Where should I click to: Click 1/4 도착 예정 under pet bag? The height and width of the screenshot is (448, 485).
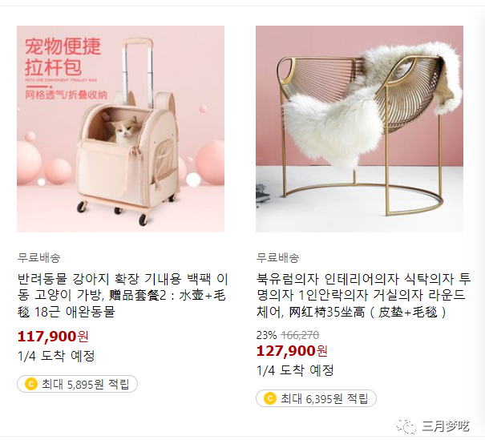(56, 356)
